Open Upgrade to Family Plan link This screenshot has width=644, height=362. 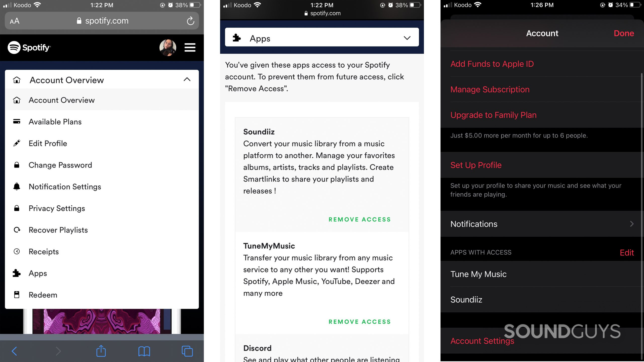click(494, 114)
